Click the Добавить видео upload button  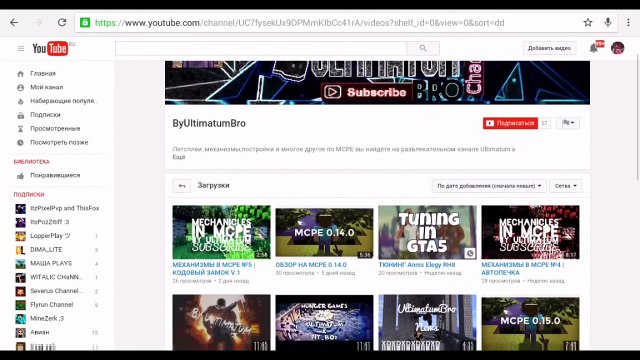[x=549, y=48]
